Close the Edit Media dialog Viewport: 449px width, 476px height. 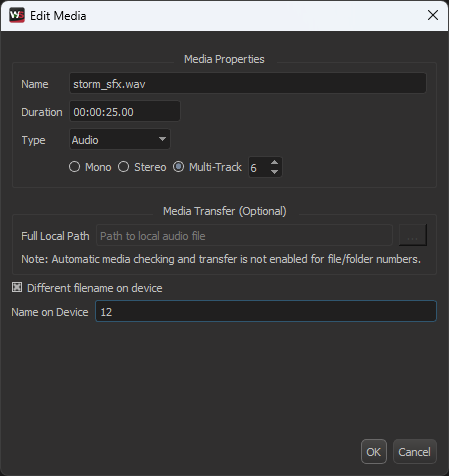(x=433, y=15)
